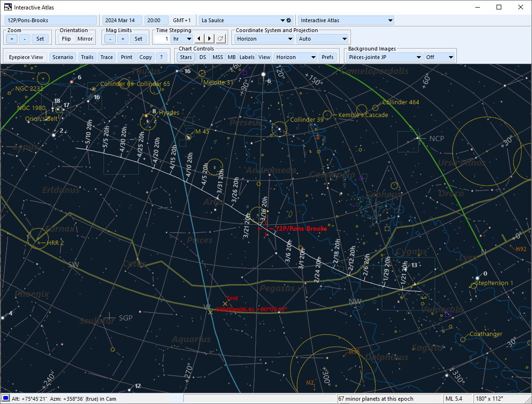Click the 20:00 time field

coord(156,20)
